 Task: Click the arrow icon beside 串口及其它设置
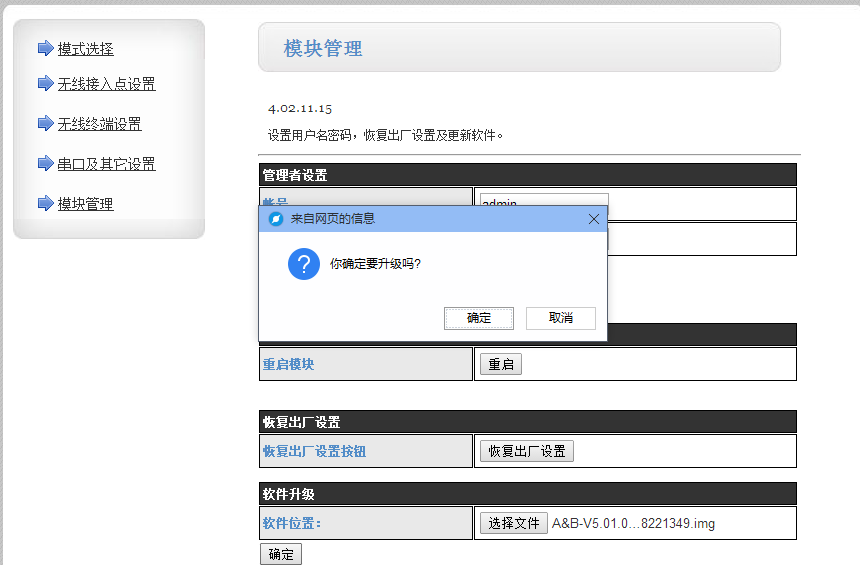45,164
